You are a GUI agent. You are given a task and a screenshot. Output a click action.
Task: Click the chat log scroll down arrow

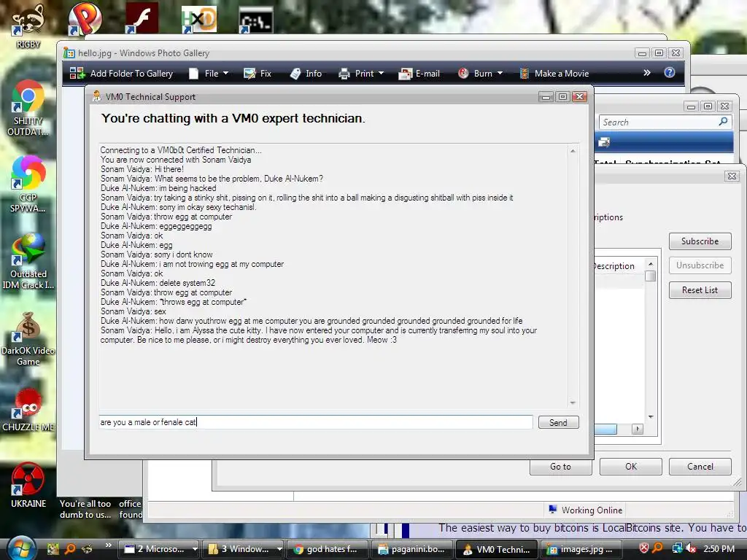tap(573, 402)
